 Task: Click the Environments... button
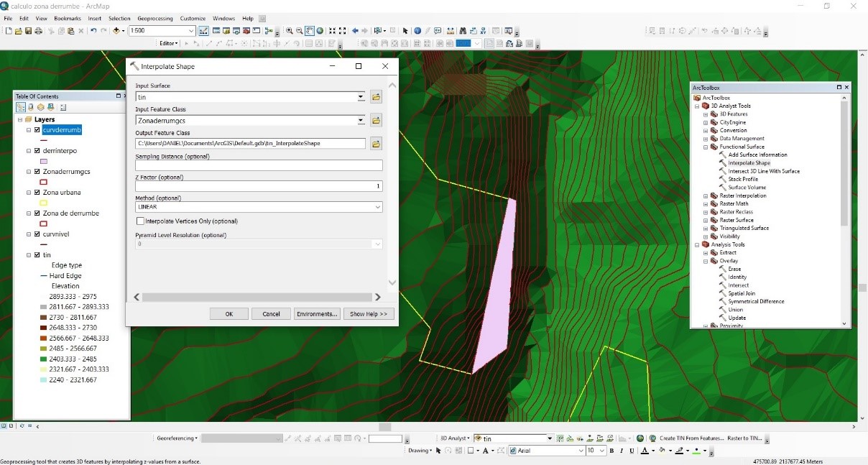pyautogui.click(x=316, y=314)
